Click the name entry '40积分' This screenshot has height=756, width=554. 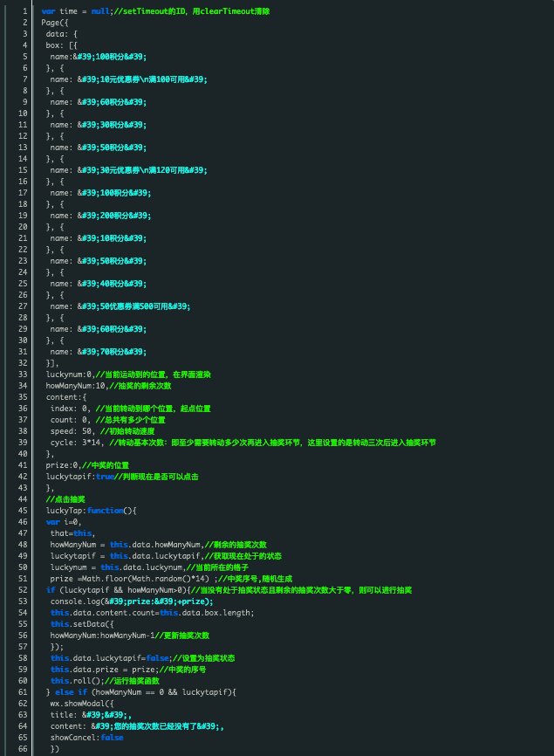tap(99, 284)
